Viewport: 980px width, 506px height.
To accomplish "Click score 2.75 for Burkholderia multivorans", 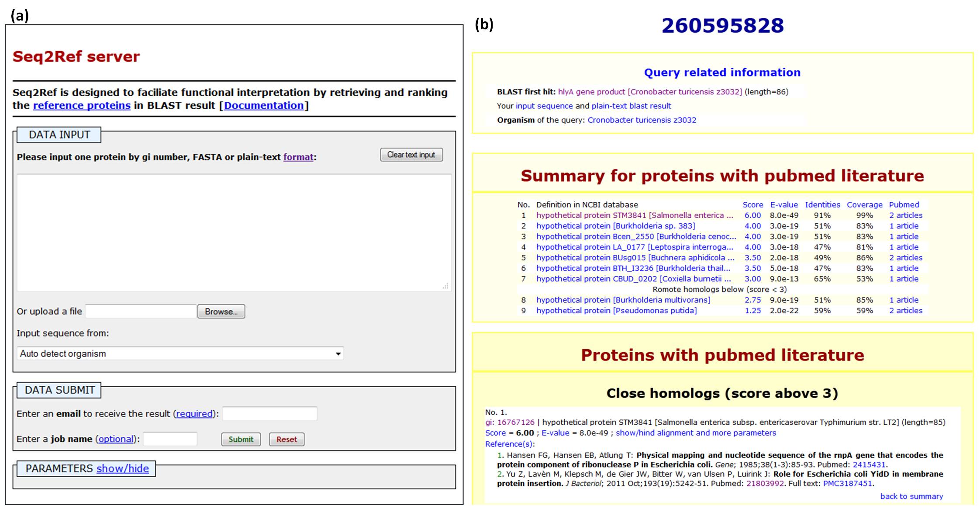I will [x=753, y=300].
